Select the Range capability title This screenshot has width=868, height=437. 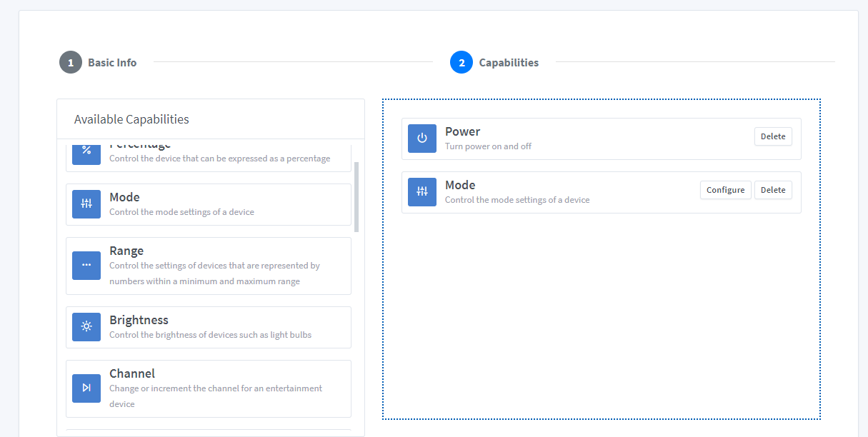126,251
